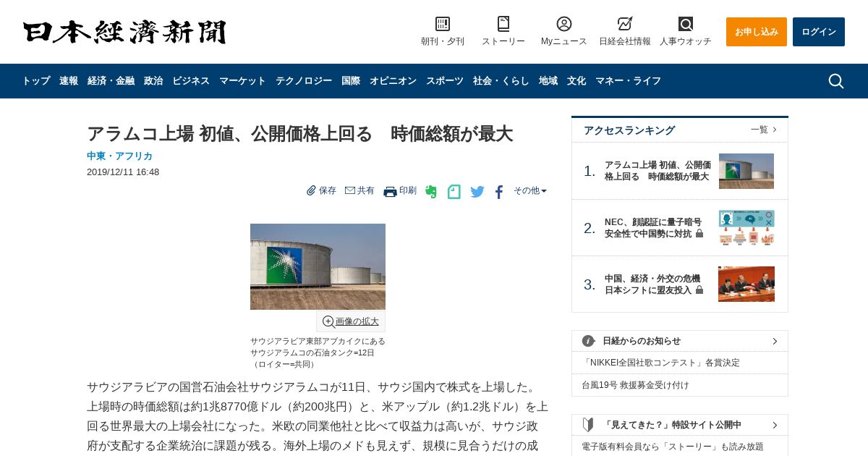
Task: Open the 地域 menu section
Action: (548, 81)
